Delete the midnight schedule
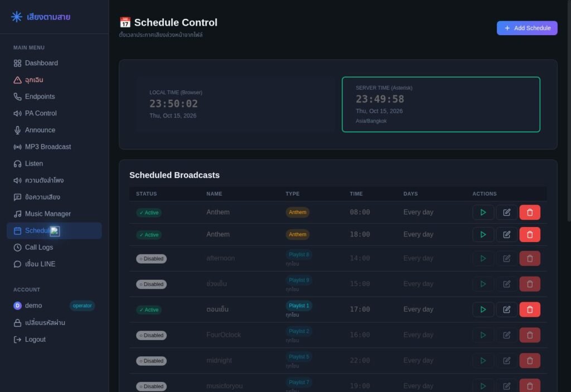The width and height of the screenshot is (571, 392). coord(530,360)
